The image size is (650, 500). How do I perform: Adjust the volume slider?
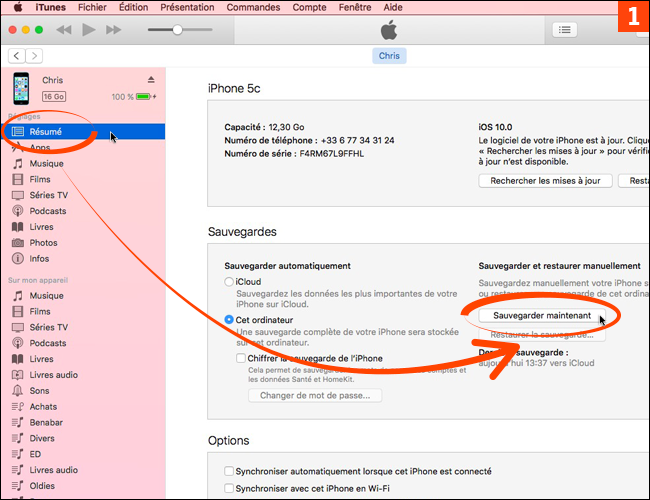[x=177, y=30]
